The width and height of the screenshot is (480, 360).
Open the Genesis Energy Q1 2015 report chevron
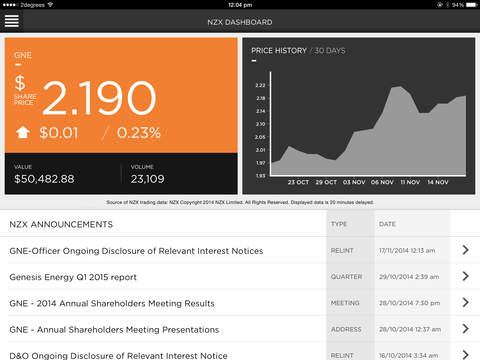(x=466, y=276)
